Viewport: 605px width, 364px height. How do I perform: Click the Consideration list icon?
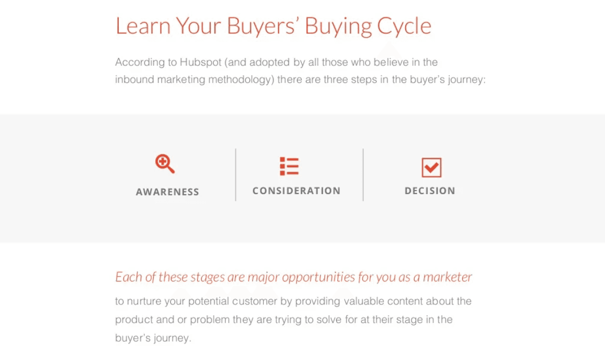[x=289, y=166]
